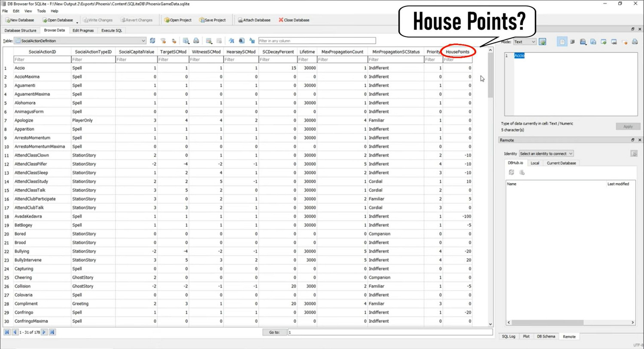
Task: Open the Identity selection dropdown
Action: pos(546,153)
